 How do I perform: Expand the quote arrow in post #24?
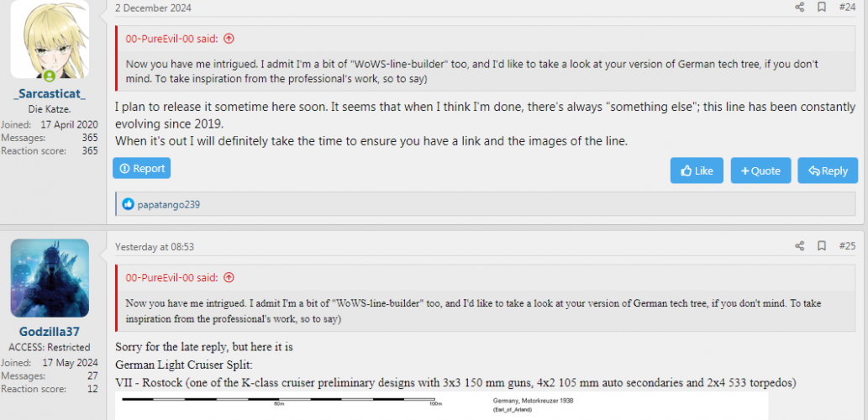point(229,39)
